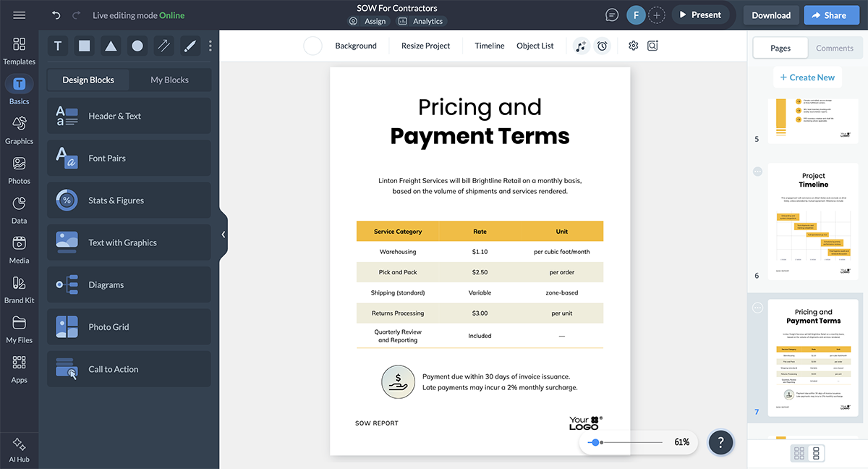The width and height of the screenshot is (868, 469).
Task: Switch to the My Blocks tab
Action: pyautogui.click(x=171, y=80)
